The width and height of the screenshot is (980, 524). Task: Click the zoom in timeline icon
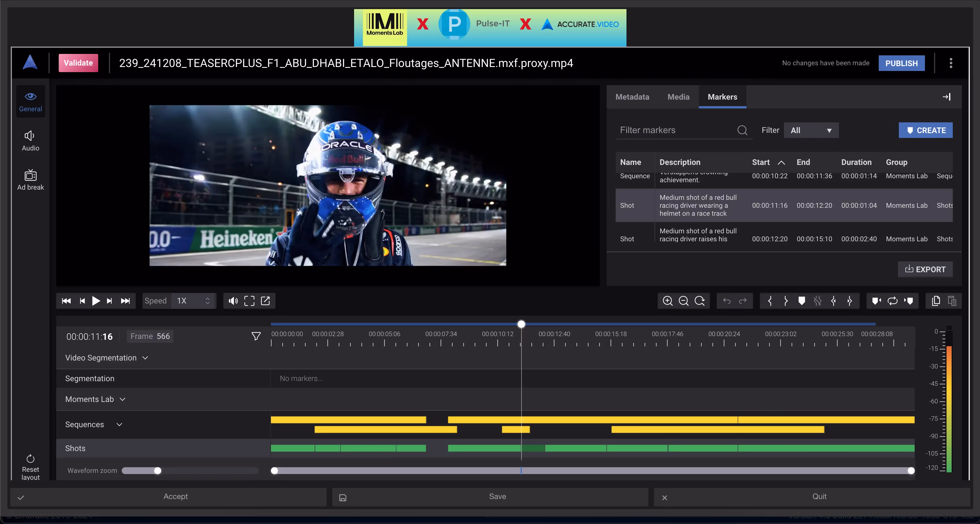tap(667, 301)
